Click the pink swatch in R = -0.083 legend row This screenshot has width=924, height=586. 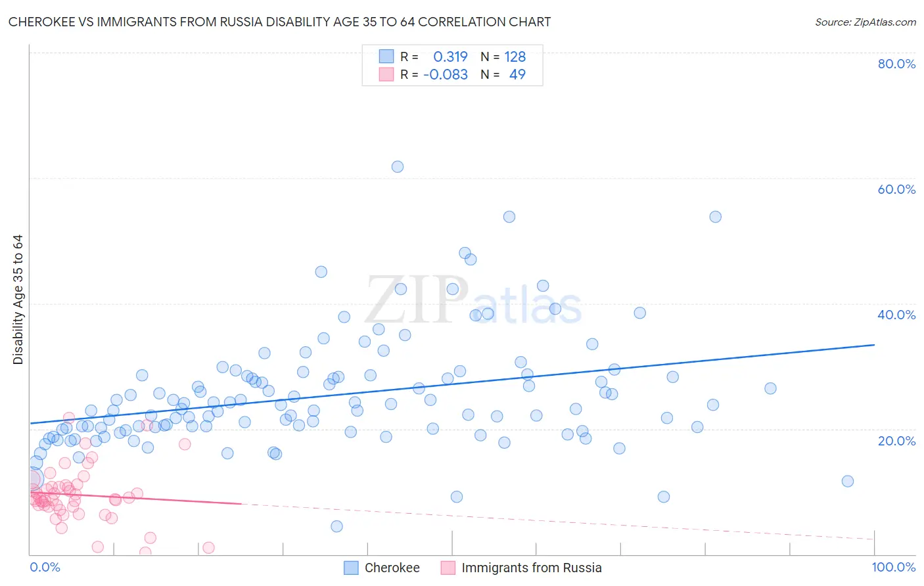[x=386, y=74]
